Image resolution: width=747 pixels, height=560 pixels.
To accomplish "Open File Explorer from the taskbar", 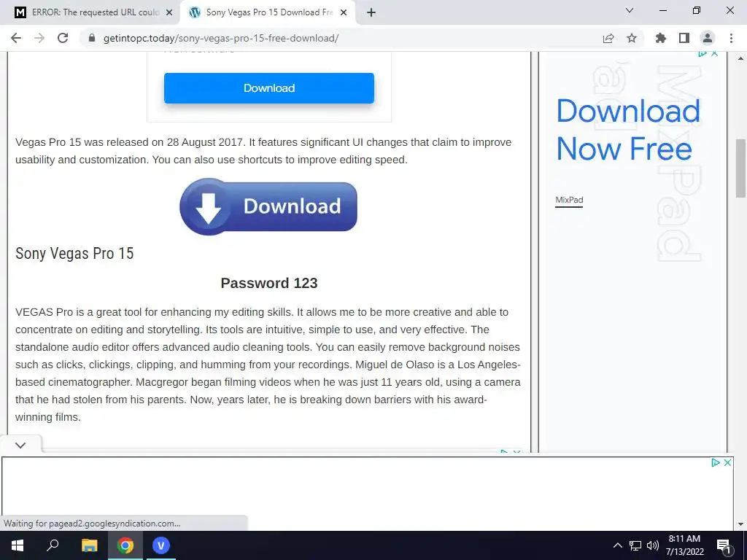I will [x=90, y=545].
